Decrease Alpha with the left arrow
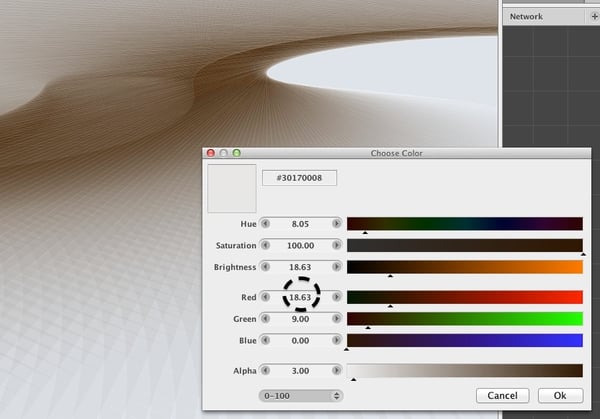 (265, 370)
